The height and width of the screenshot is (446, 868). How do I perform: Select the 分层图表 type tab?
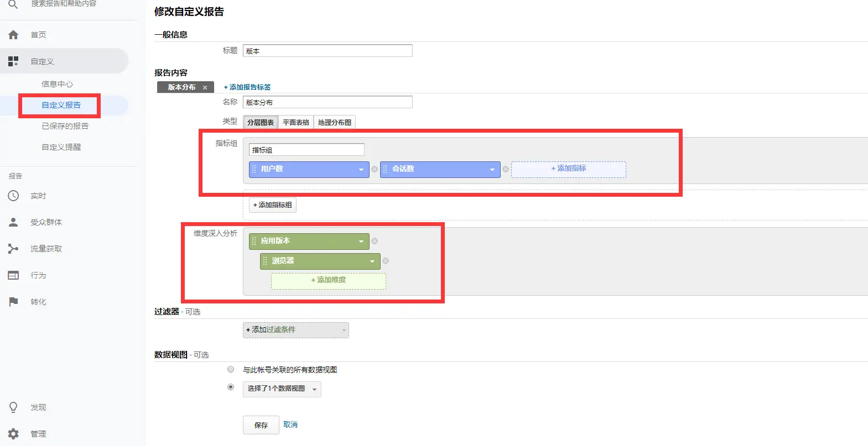pos(261,122)
